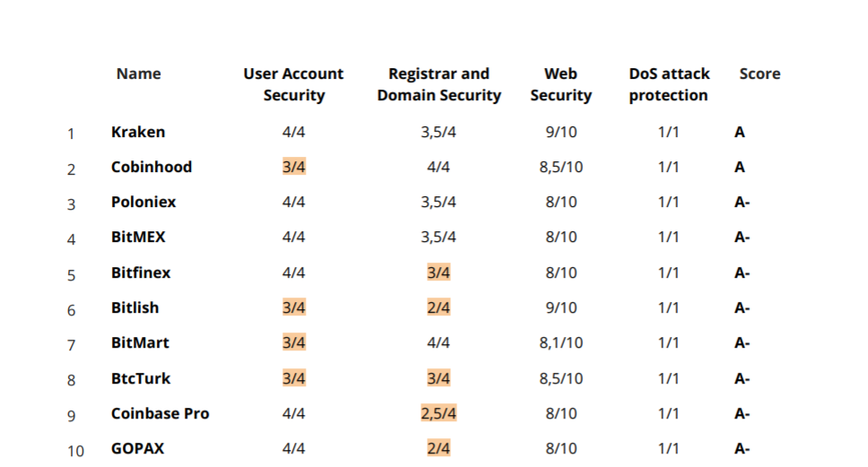Click the DoS attack protection header
868x467 pixels.
pyautogui.click(x=668, y=84)
